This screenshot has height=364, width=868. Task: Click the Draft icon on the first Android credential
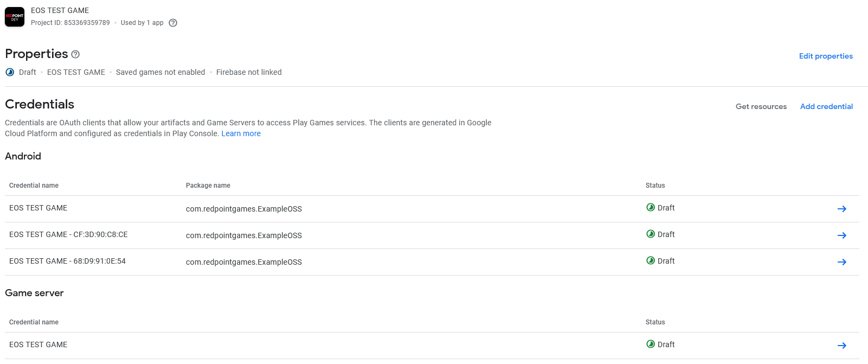point(651,208)
